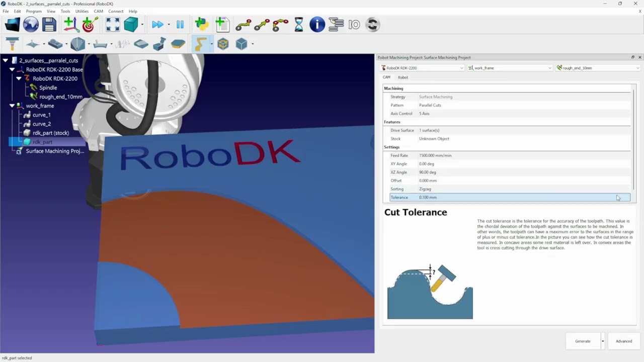The image size is (644, 362).
Task: Edit the XZ Angle value 90.00 deg
Action: pos(427,172)
